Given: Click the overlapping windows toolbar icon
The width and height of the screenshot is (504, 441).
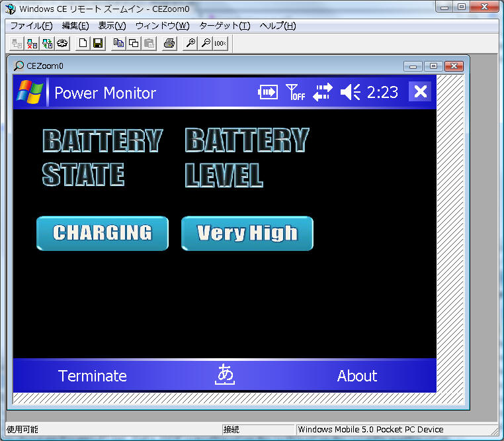Looking at the screenshot, I should [x=134, y=43].
